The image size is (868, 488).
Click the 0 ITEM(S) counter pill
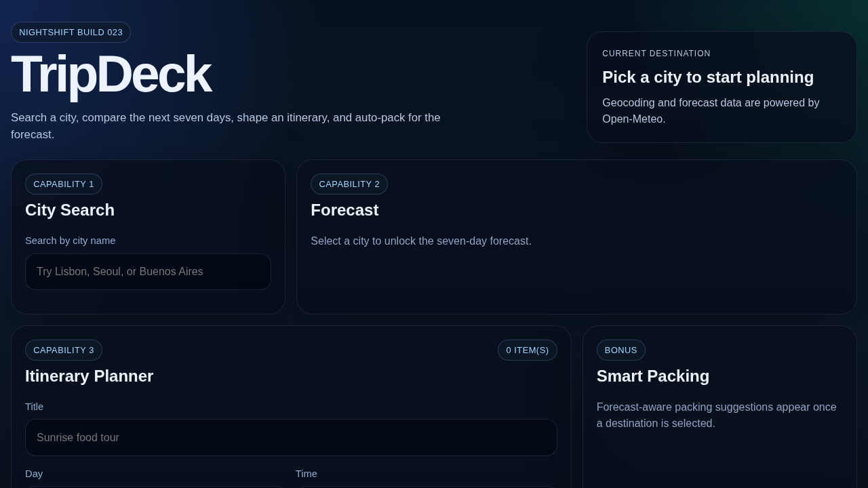pyautogui.click(x=528, y=350)
